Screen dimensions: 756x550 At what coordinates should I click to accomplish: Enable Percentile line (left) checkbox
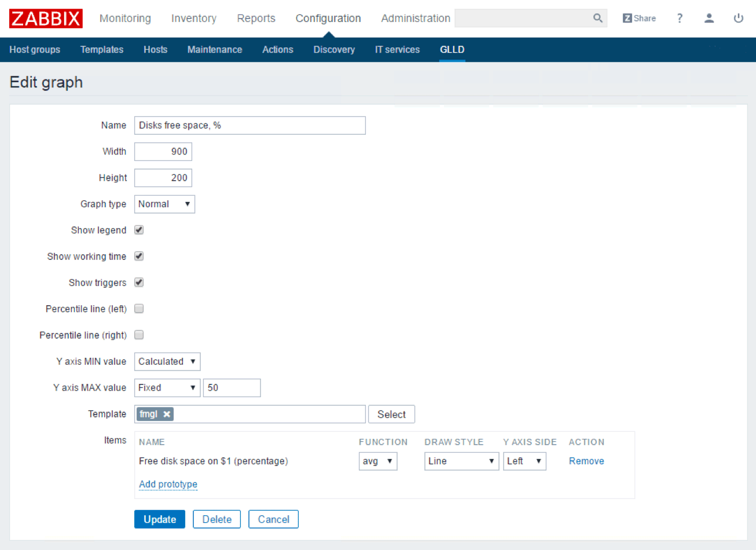(x=139, y=309)
